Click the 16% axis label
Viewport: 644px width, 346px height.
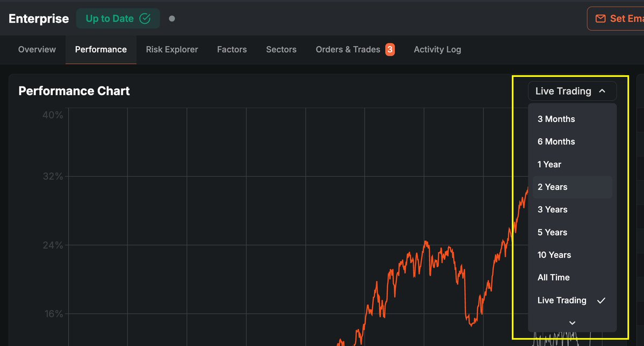53,314
